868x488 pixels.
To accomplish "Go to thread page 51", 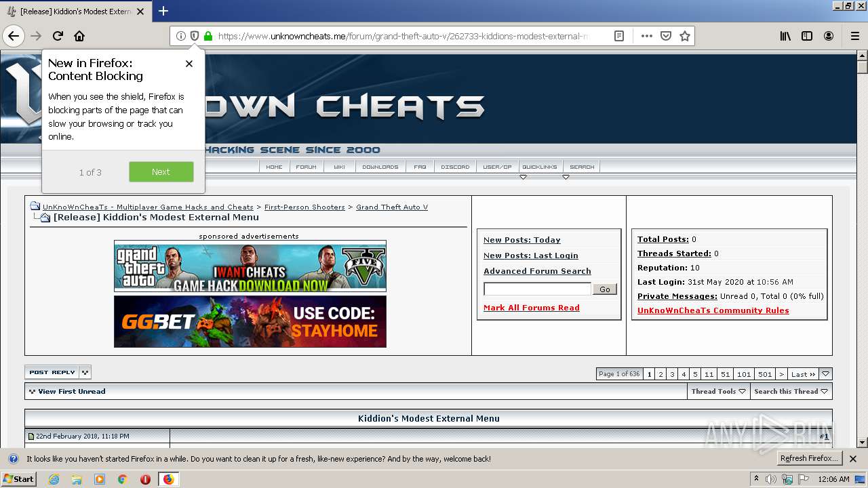I will click(x=726, y=374).
